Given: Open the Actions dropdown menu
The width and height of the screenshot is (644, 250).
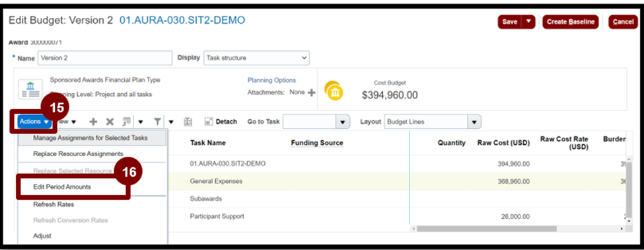Looking at the screenshot, I should click(34, 122).
